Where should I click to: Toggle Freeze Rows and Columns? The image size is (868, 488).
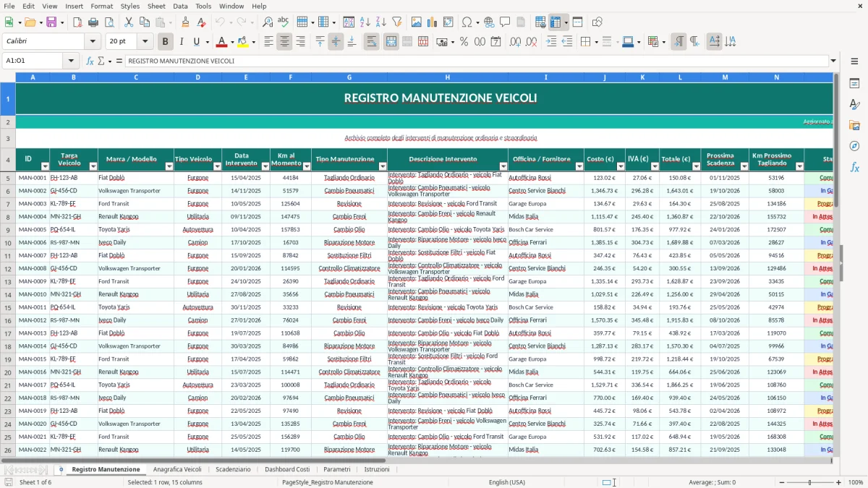click(556, 22)
